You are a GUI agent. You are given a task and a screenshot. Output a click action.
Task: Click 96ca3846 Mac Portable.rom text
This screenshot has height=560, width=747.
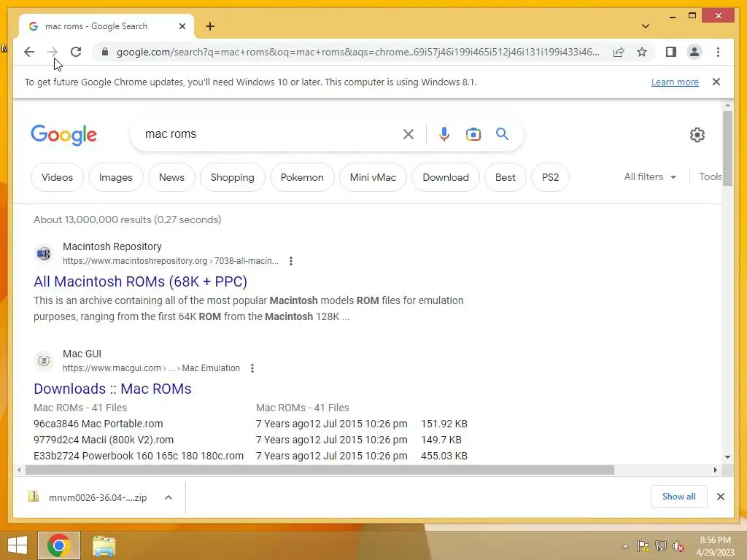[98, 424]
